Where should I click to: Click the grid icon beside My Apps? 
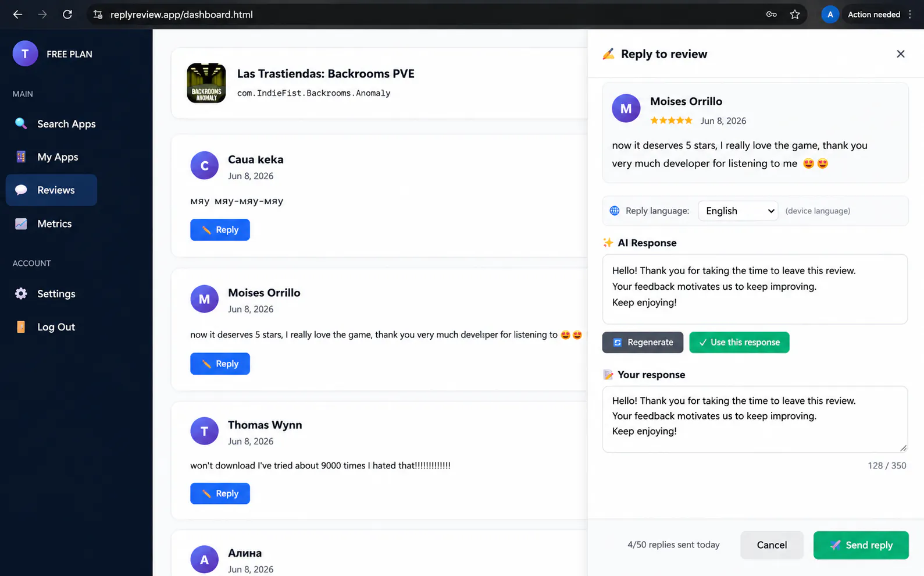pyautogui.click(x=21, y=157)
